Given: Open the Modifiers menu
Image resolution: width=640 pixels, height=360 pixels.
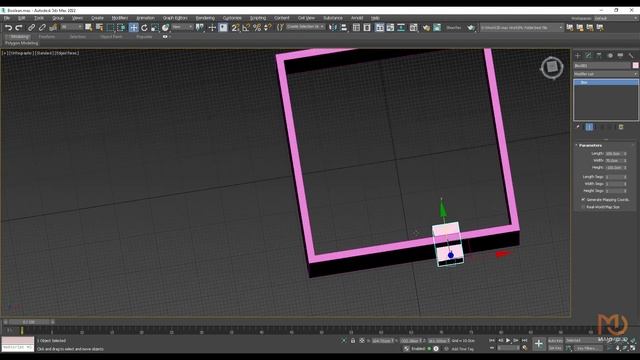Looking at the screenshot, I should [x=120, y=18].
